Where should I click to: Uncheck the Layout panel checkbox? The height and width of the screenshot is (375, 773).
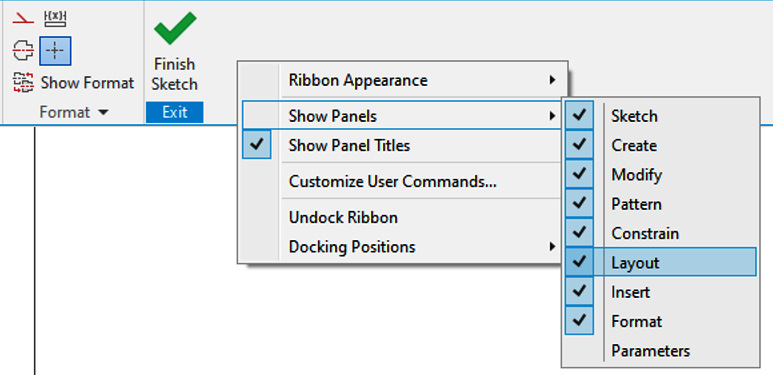(579, 262)
